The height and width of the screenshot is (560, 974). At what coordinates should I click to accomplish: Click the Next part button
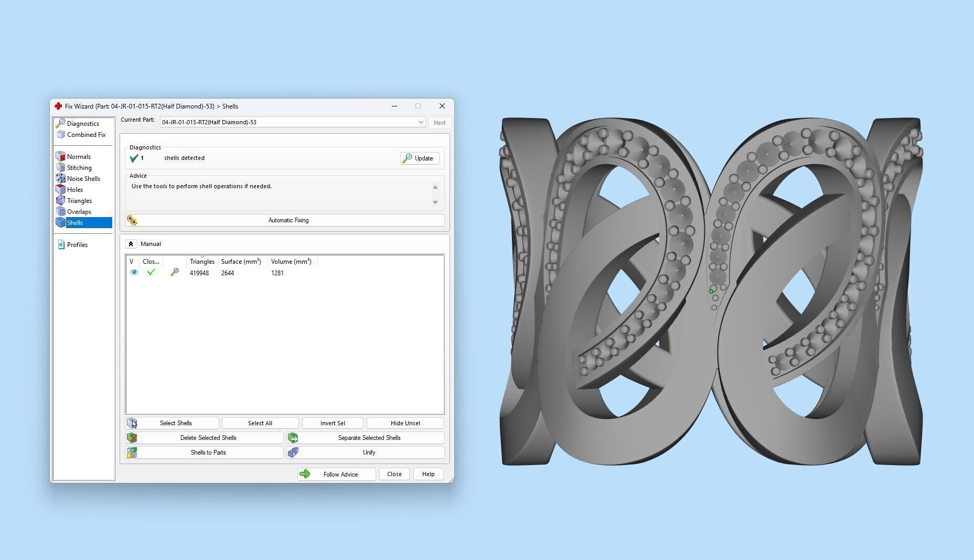click(440, 123)
